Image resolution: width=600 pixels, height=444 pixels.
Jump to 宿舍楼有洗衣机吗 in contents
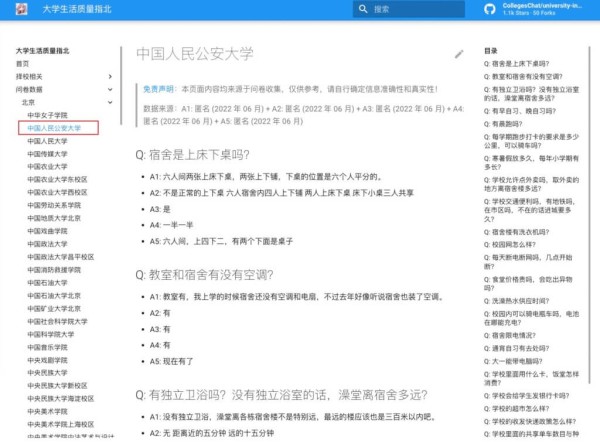point(517,232)
